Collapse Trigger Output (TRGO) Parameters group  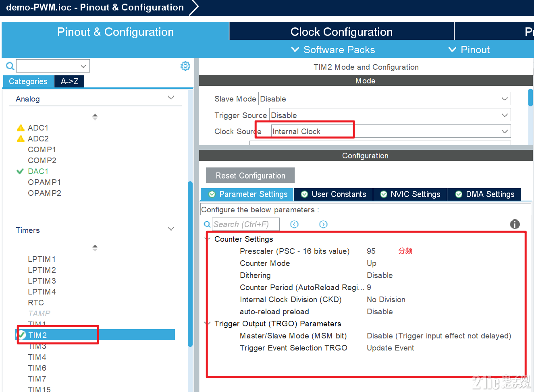click(208, 324)
